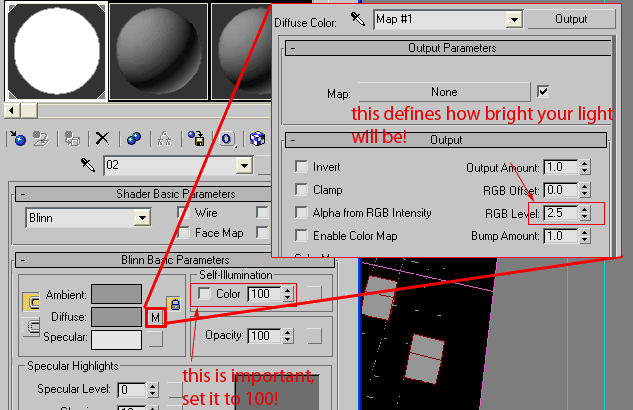Toggle the Diffuse-Specular color lock button

[x=31, y=327]
